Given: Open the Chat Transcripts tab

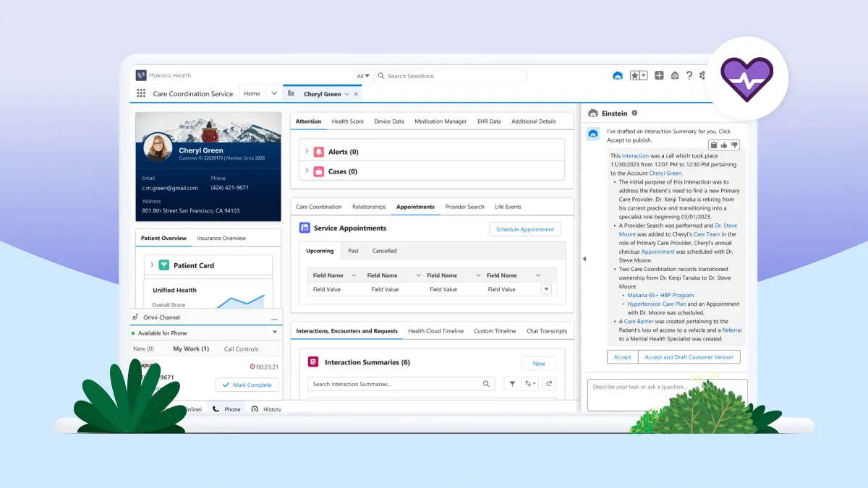Looking at the screenshot, I should point(547,331).
